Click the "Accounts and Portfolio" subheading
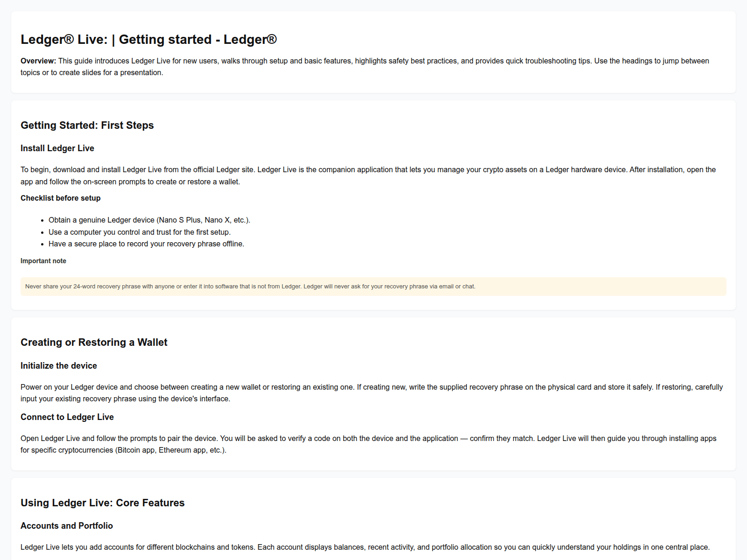Viewport: 747px width, 560px height. point(67,525)
